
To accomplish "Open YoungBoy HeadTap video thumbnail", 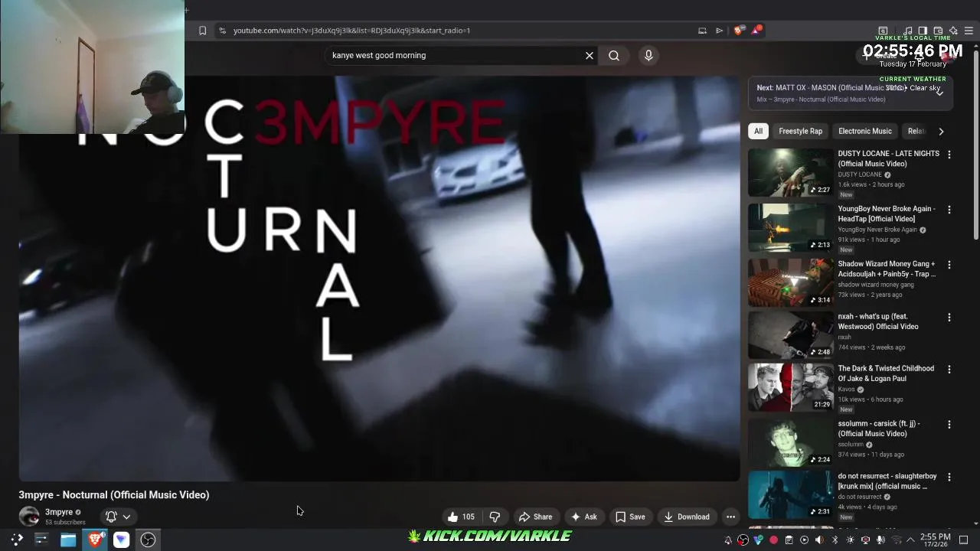I will [791, 227].
